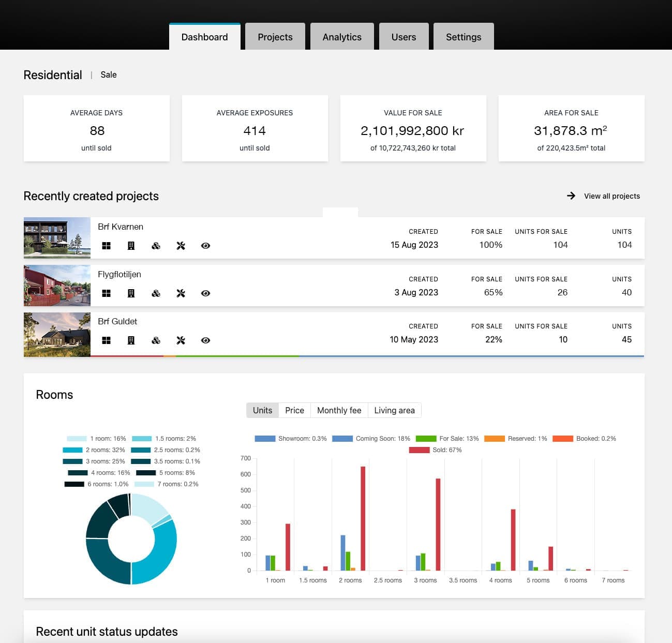Open cubes icon for Flygflotiljen
The width and height of the screenshot is (672, 643).
coord(156,293)
